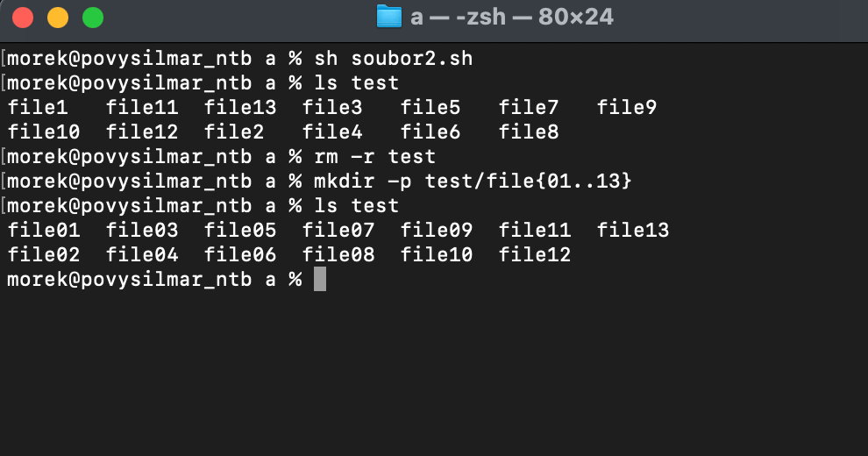Click the gray cursor block at prompt
The image size is (868, 456).
pyautogui.click(x=319, y=279)
